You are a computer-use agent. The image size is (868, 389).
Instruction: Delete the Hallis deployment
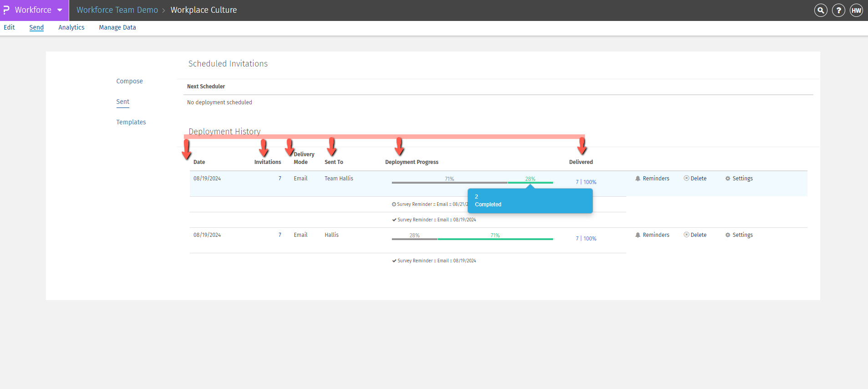pyautogui.click(x=695, y=235)
